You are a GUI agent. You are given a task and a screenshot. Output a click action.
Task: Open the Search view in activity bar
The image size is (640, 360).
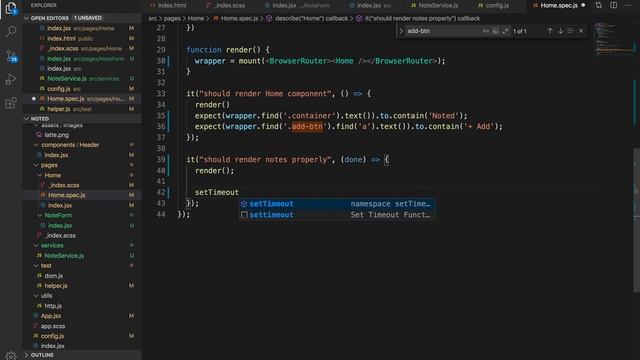coord(11,31)
